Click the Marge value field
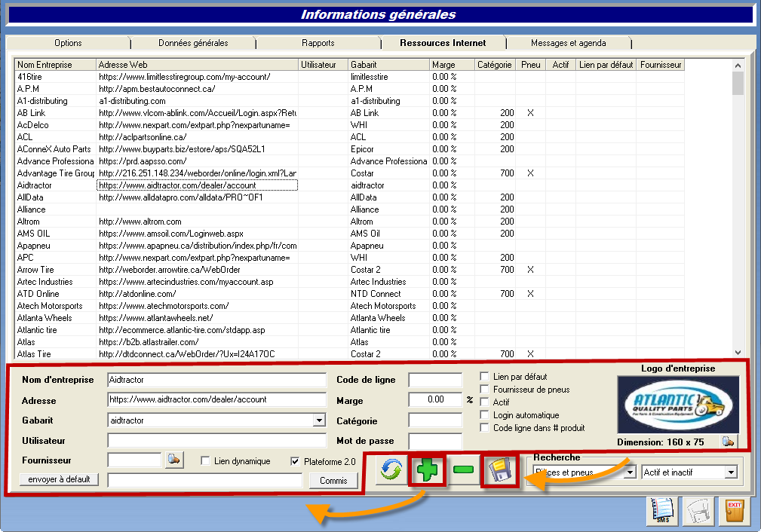 pyautogui.click(x=435, y=399)
